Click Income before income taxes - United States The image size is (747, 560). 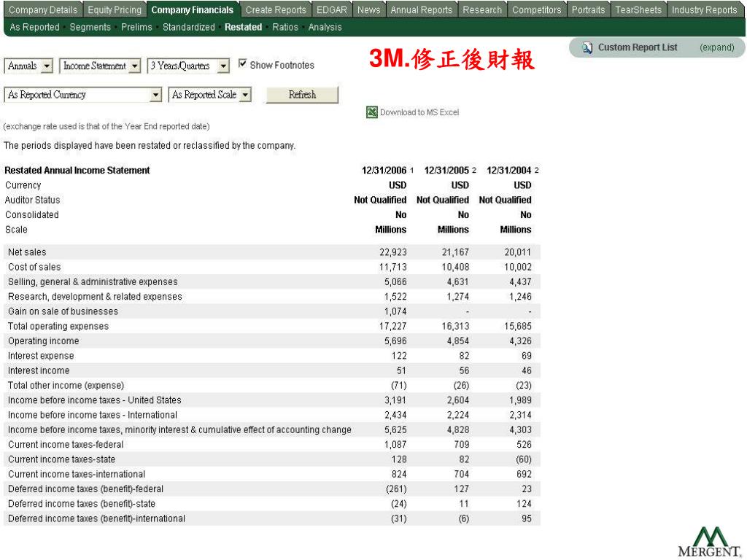click(94, 400)
